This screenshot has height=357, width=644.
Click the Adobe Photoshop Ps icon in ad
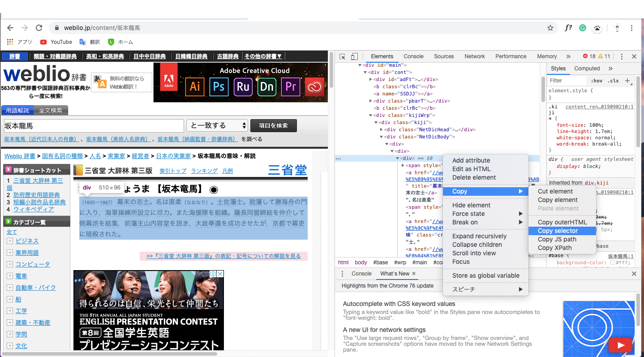tap(219, 86)
